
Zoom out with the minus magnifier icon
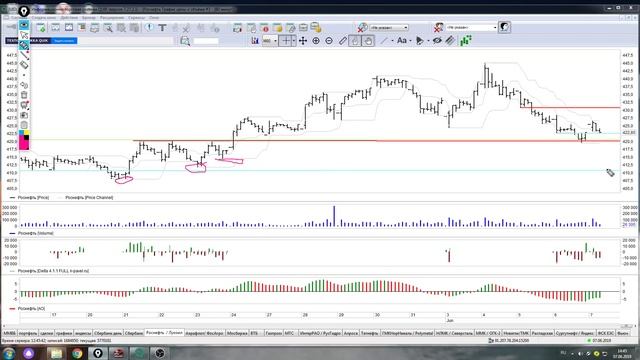coord(329,40)
